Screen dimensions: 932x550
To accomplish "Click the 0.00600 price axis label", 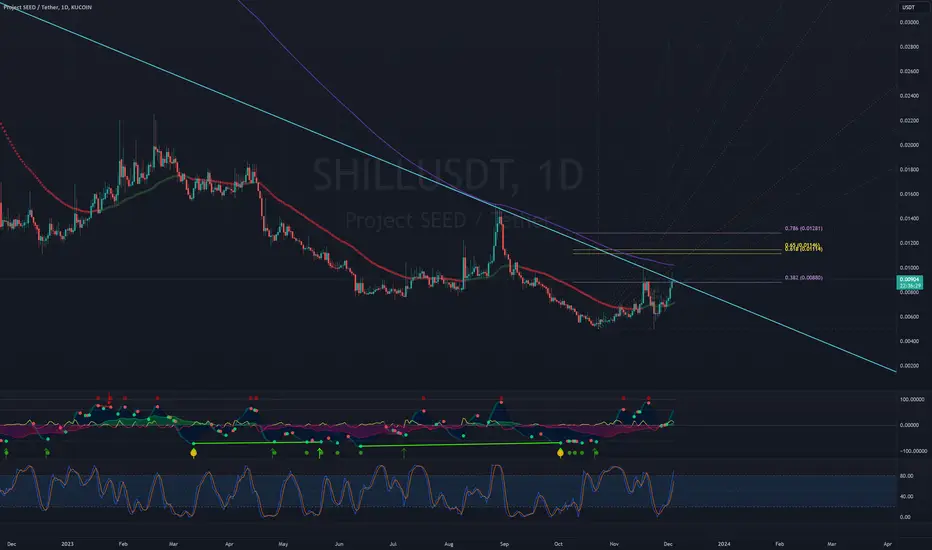I will (x=909, y=317).
